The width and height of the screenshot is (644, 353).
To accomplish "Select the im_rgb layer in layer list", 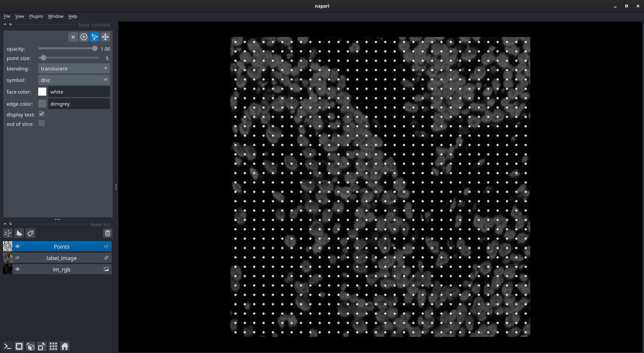I will 61,269.
